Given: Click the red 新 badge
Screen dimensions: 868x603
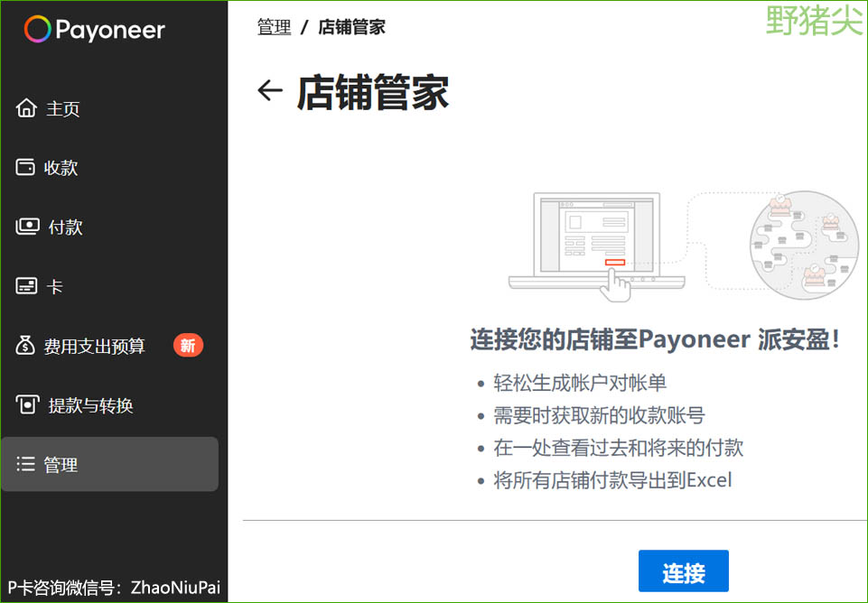Looking at the screenshot, I should (x=188, y=346).
